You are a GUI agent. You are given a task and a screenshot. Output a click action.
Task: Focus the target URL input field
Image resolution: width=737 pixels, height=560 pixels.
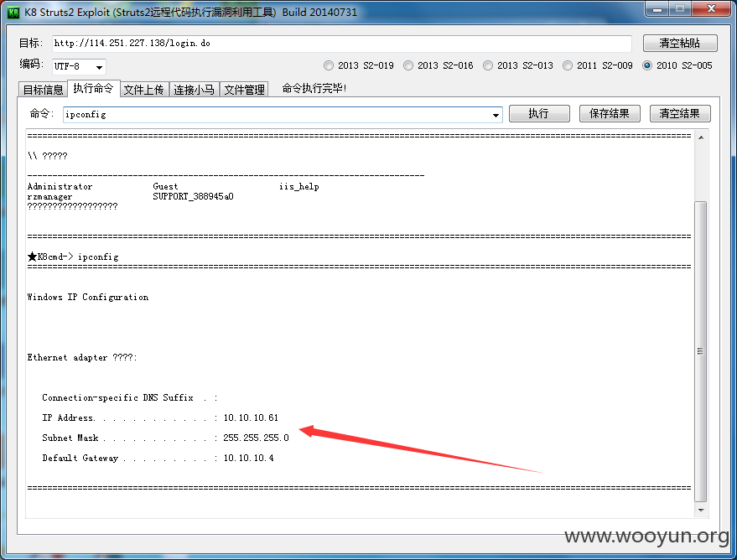point(342,44)
